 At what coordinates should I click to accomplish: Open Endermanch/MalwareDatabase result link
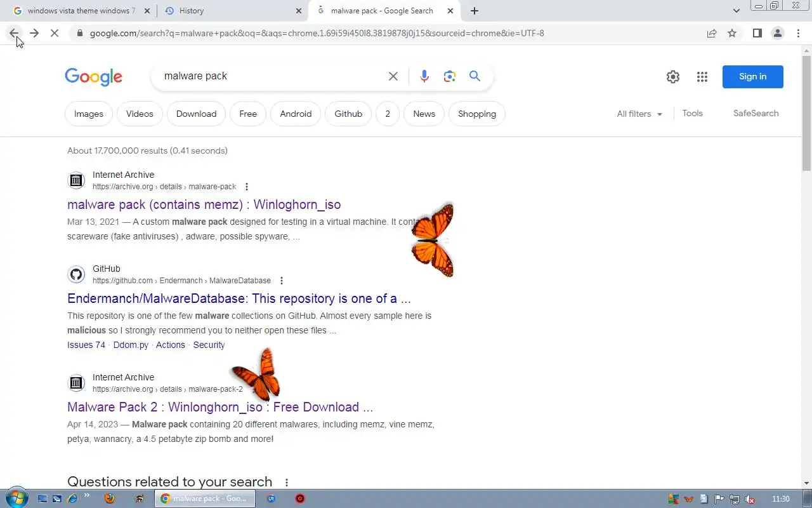(x=239, y=298)
